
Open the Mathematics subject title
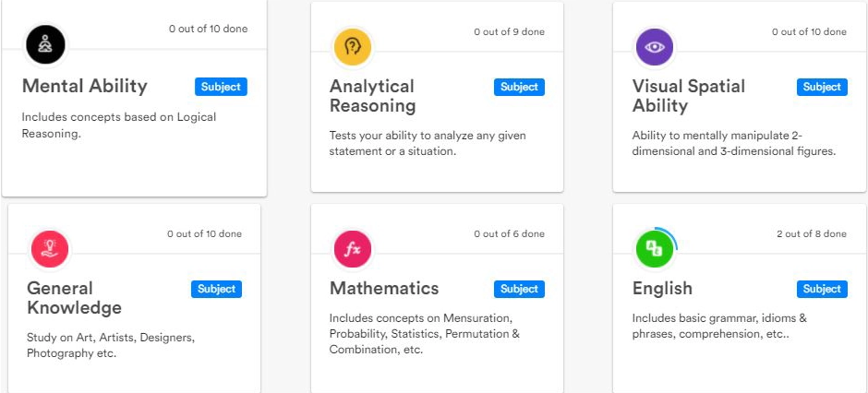(384, 289)
